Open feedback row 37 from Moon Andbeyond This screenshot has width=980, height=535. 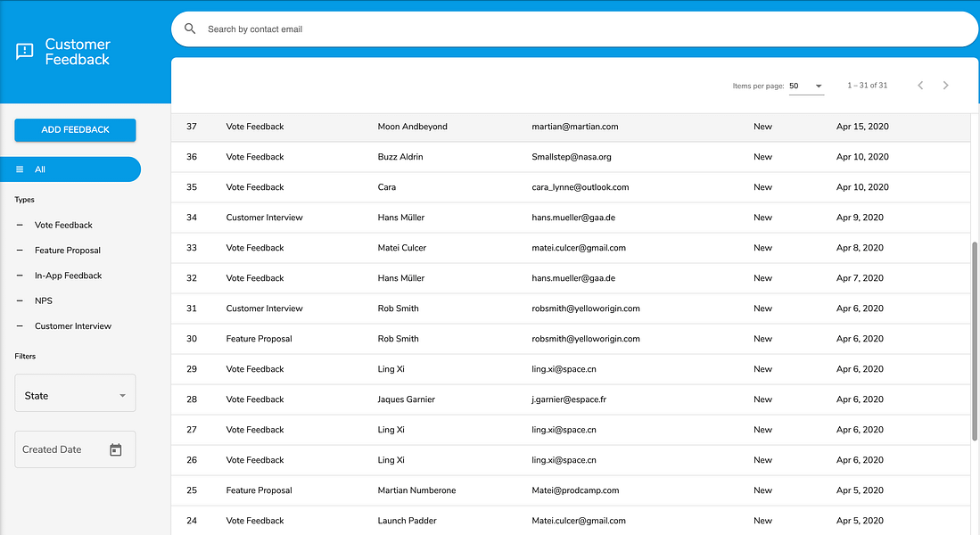click(571, 127)
